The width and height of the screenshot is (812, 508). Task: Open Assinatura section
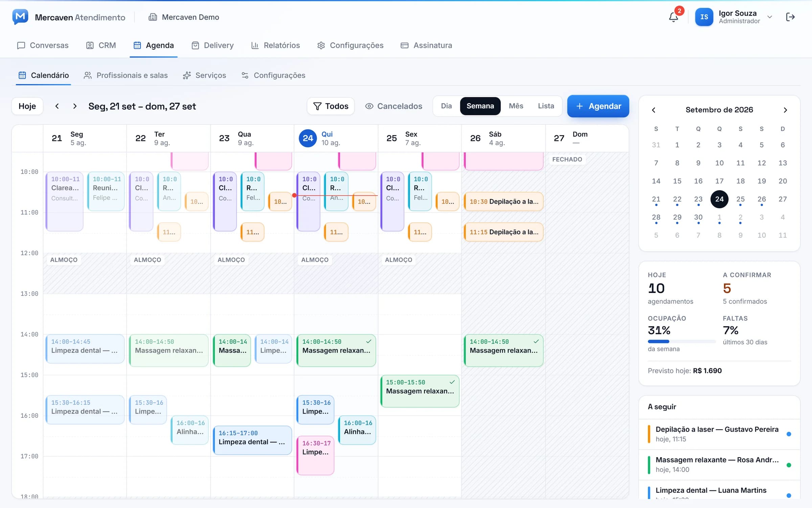point(426,45)
